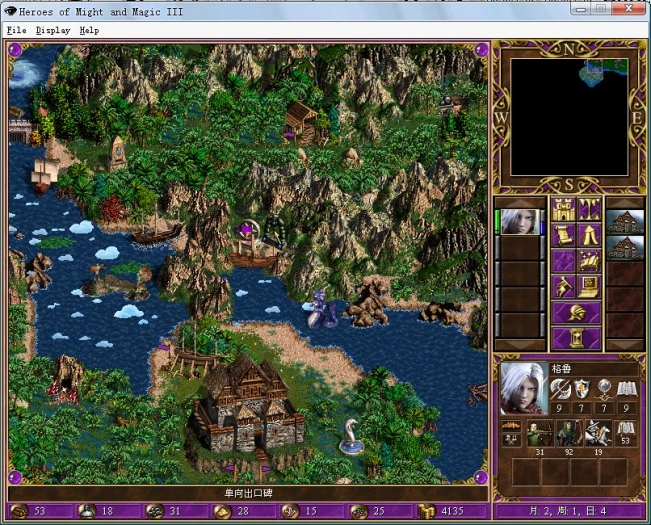Click the hero morale icon
The height and width of the screenshot is (525, 651).
click(511, 426)
